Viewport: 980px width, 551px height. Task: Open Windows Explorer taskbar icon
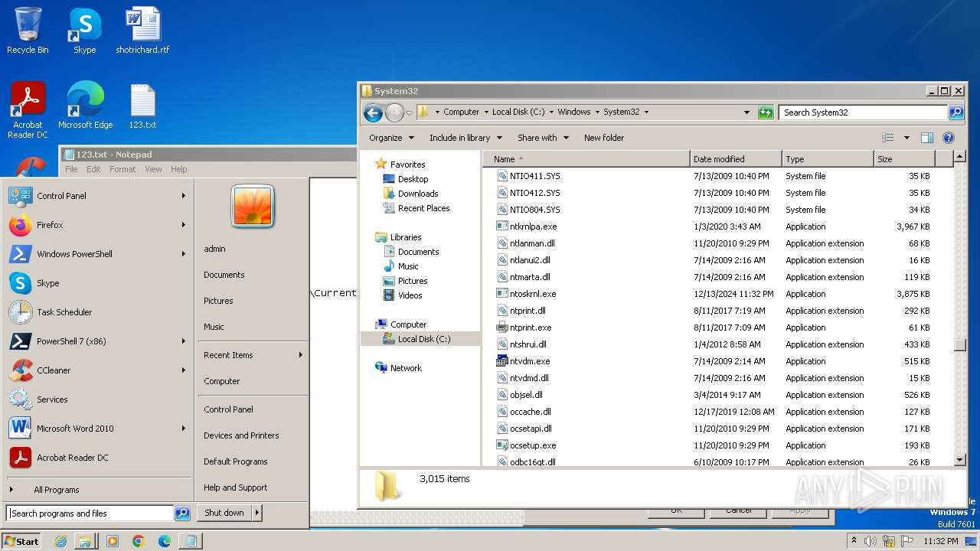tap(85, 541)
